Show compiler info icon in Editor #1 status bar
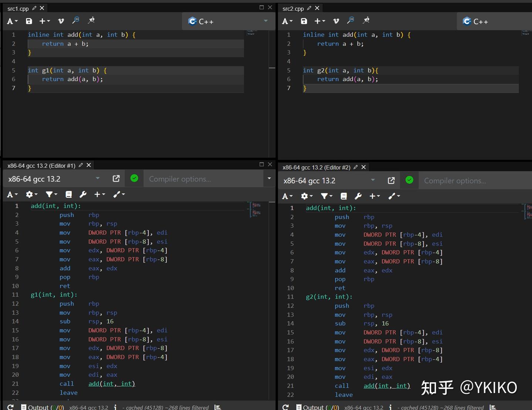 pos(115,407)
